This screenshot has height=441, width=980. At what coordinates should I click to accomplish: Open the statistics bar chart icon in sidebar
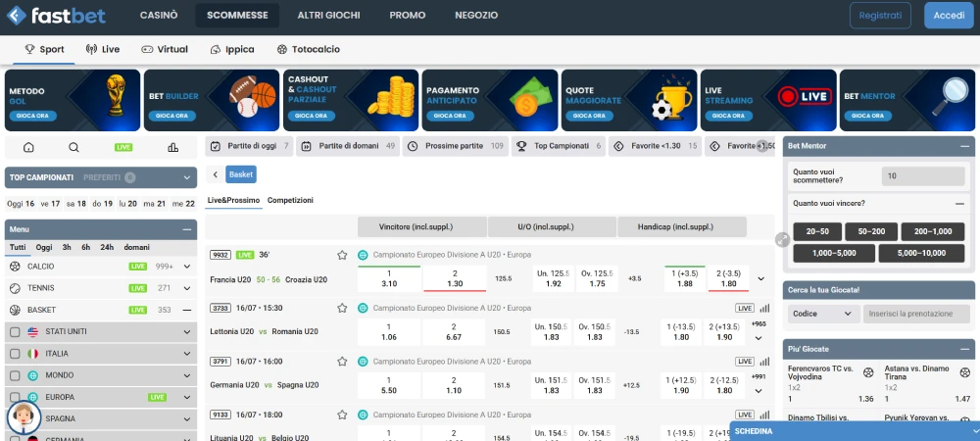coord(173,147)
